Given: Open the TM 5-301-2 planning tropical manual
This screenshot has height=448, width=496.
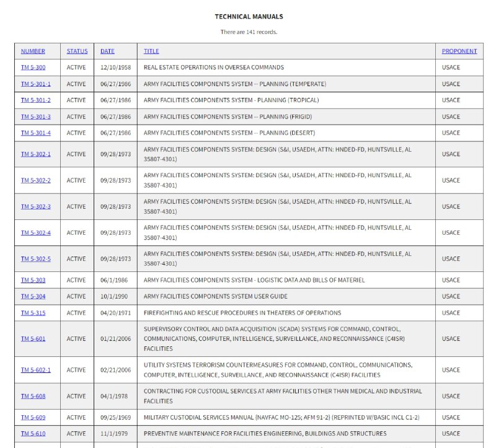Looking at the screenshot, I should (x=35, y=100).
